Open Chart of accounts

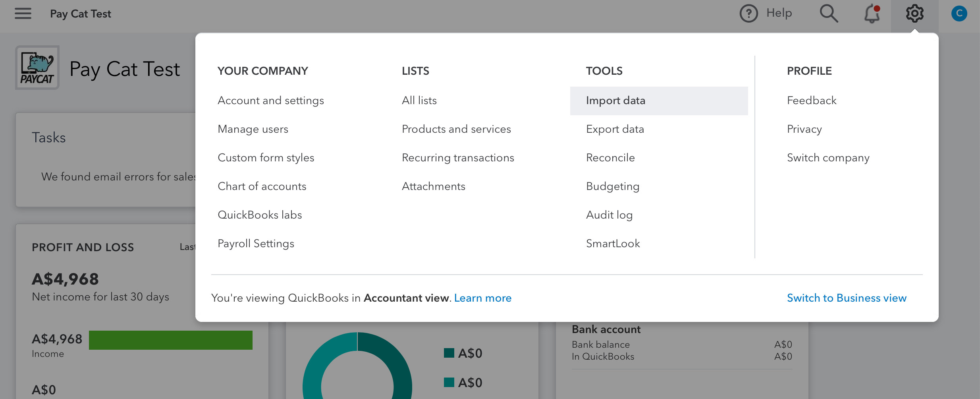pos(262,186)
